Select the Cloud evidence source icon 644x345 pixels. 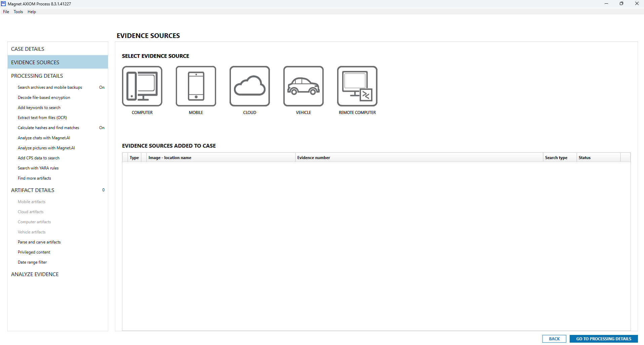click(x=250, y=86)
